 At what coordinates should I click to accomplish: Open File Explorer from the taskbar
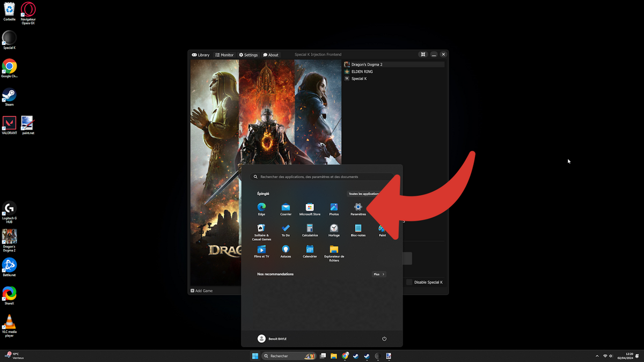click(334, 356)
